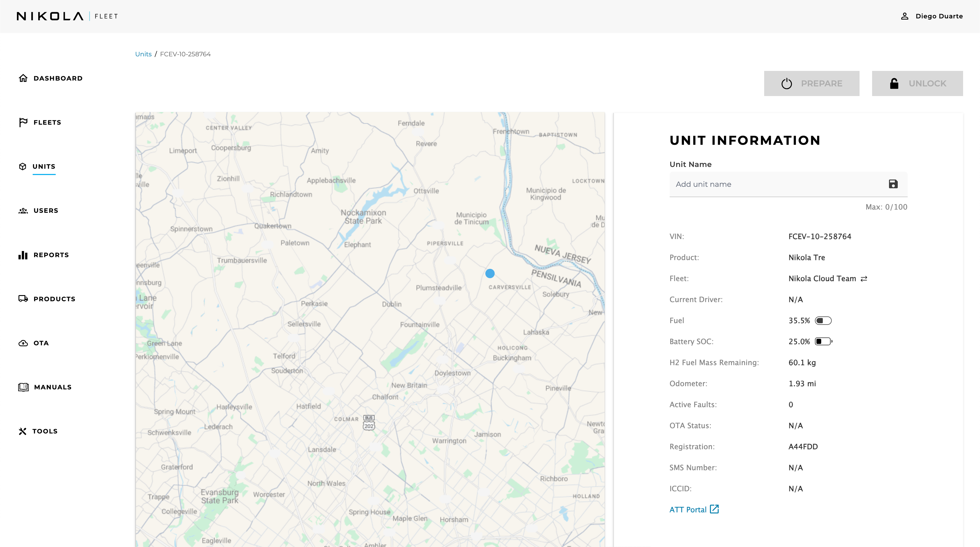
Task: Click the FCEV-10-258764 breadcrumb text
Action: pyautogui.click(x=185, y=54)
